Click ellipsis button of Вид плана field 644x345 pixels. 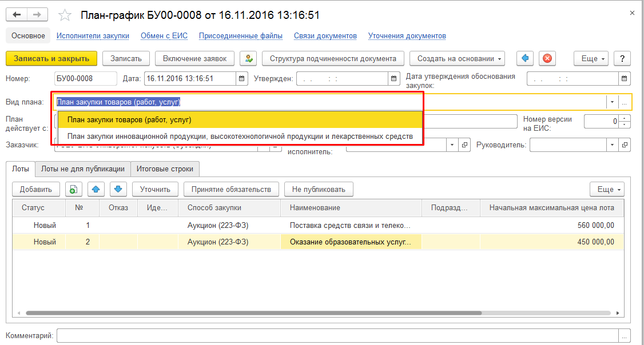[625, 102]
